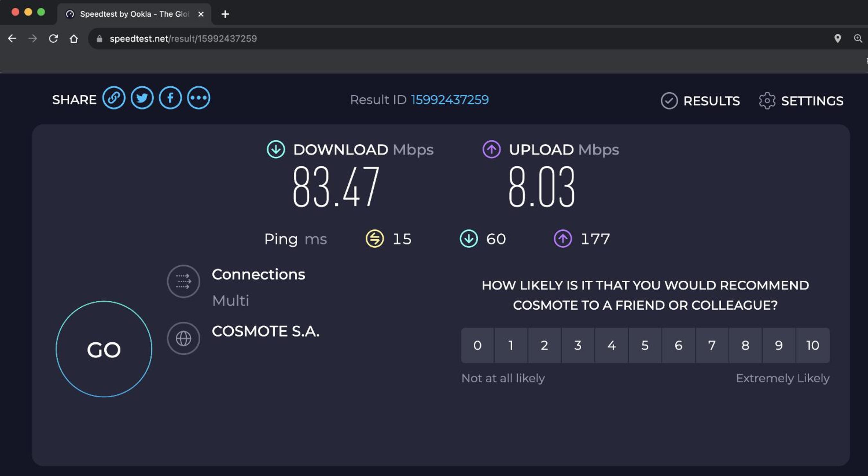Click the download arrow icon beside DOWNLOAD
The height and width of the screenshot is (476, 868).
276,149
